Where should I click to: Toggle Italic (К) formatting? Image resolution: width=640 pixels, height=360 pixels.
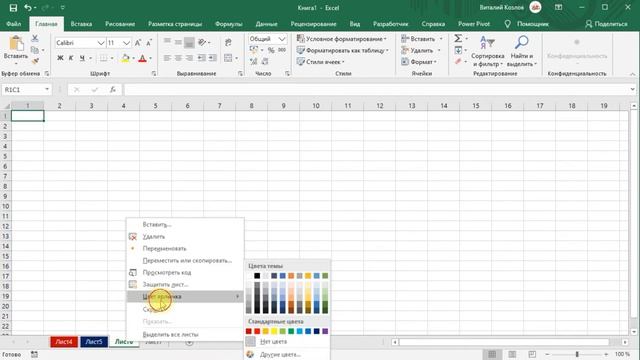71,58
